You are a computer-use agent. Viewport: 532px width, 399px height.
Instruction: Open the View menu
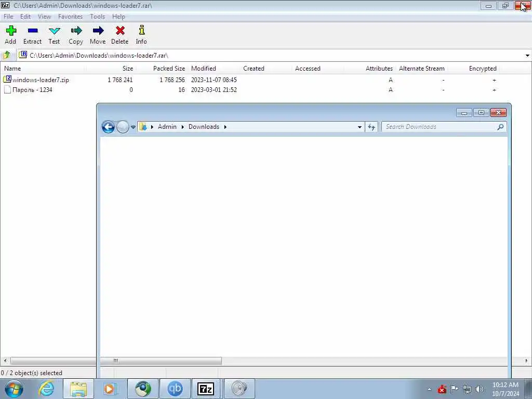tap(45, 17)
